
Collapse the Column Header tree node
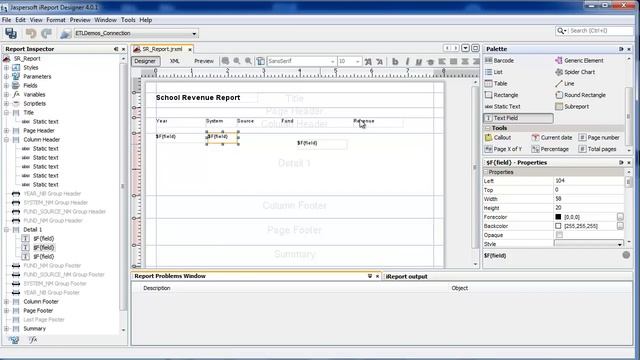(6, 140)
